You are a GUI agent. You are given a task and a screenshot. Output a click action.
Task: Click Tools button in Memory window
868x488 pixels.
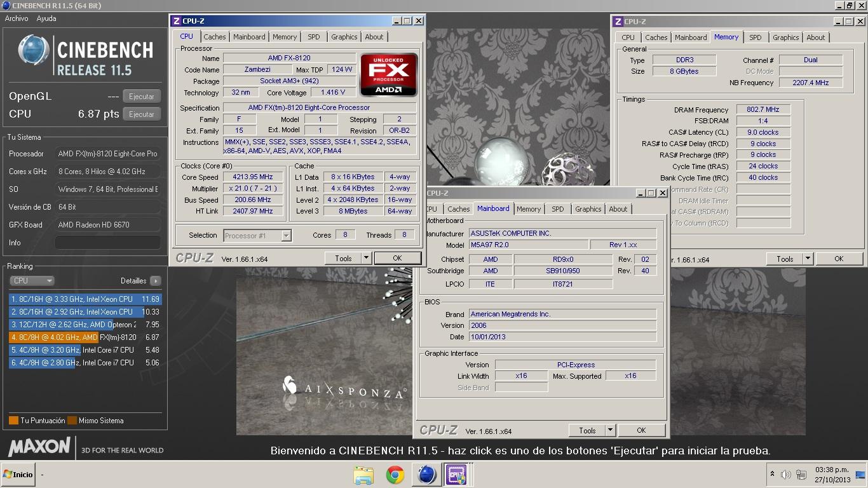tap(785, 259)
